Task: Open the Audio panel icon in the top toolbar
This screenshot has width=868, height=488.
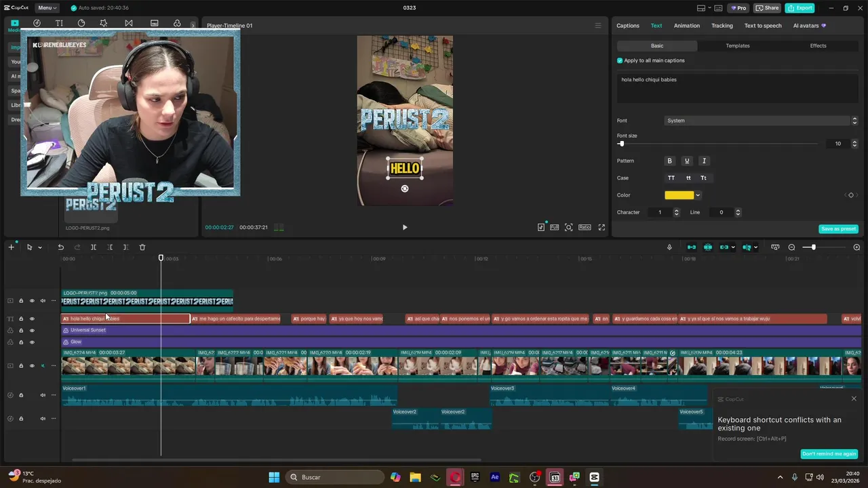Action: [x=37, y=23]
